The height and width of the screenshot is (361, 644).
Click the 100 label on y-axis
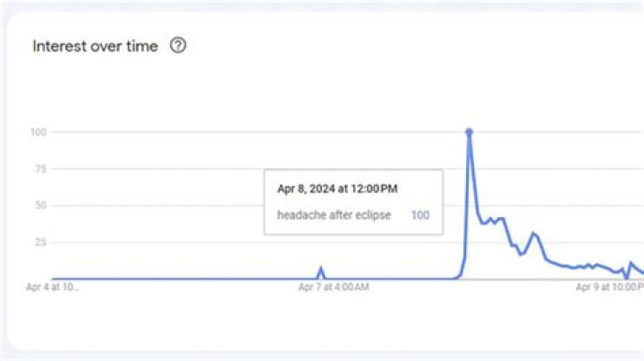click(38, 132)
